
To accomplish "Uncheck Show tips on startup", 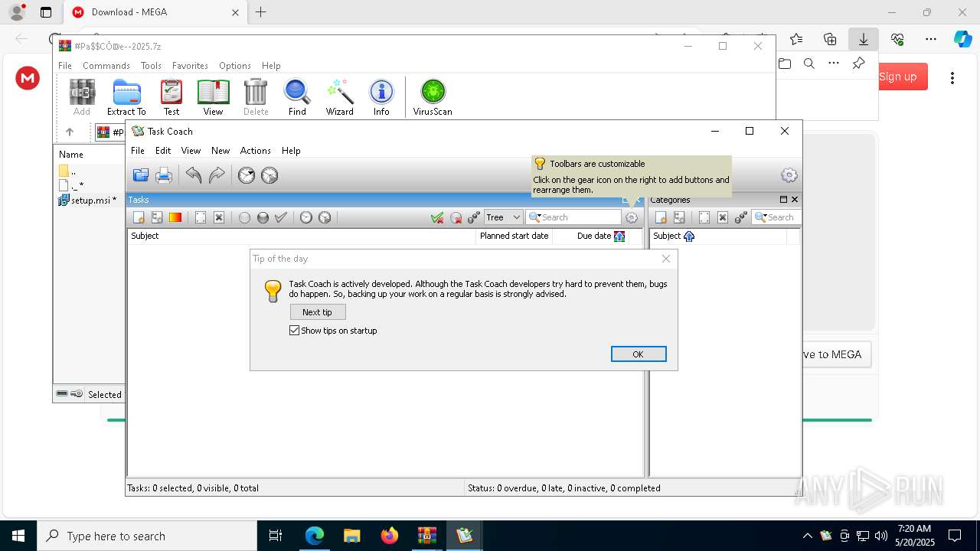I will click(x=295, y=331).
